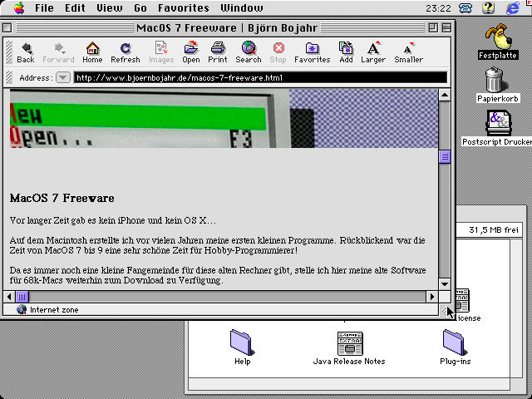The width and height of the screenshot is (532, 399).
Task: Print the page with Print icon
Action: (x=218, y=52)
